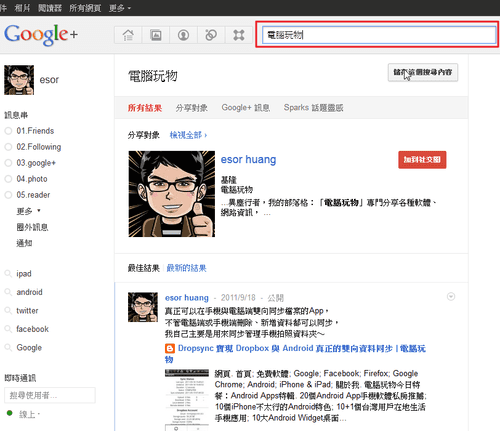
Task: Click search icon next to android
Action: click(8, 292)
